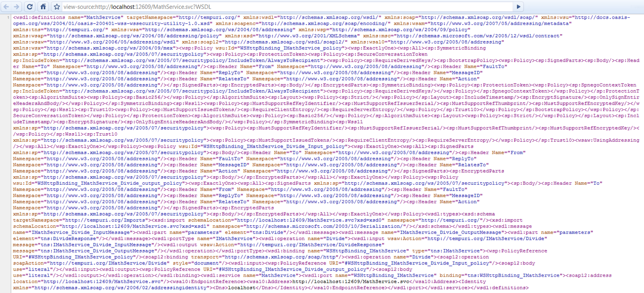The width and height of the screenshot is (644, 293).
Task: Click the wsa10:Address localhost URL text
Action: (x=351, y=281)
